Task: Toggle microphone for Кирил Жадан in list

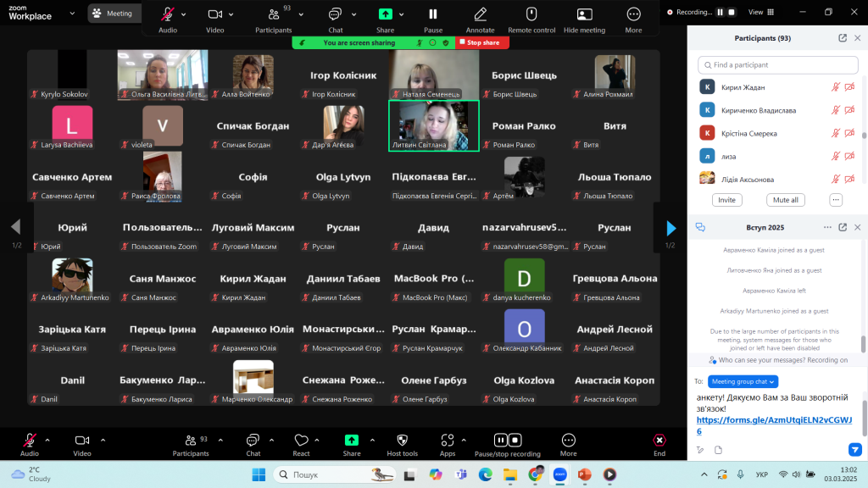Action: pos(835,87)
